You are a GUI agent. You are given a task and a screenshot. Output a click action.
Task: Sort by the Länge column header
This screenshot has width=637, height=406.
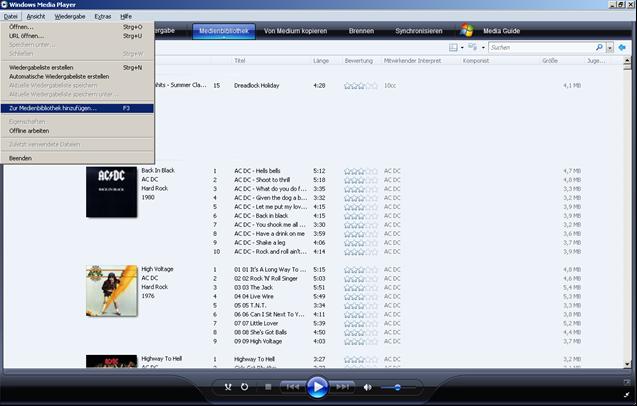tap(321, 61)
